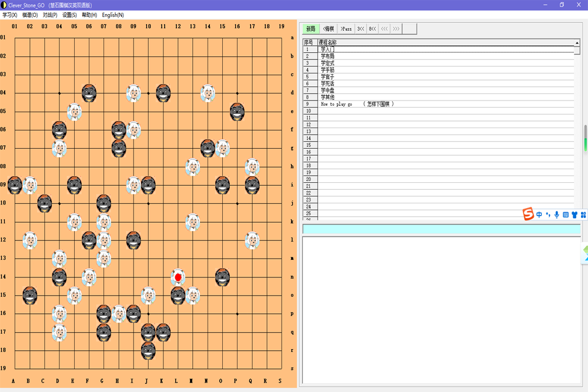Toggle Sogou Chinese/English input mode

coord(539,215)
